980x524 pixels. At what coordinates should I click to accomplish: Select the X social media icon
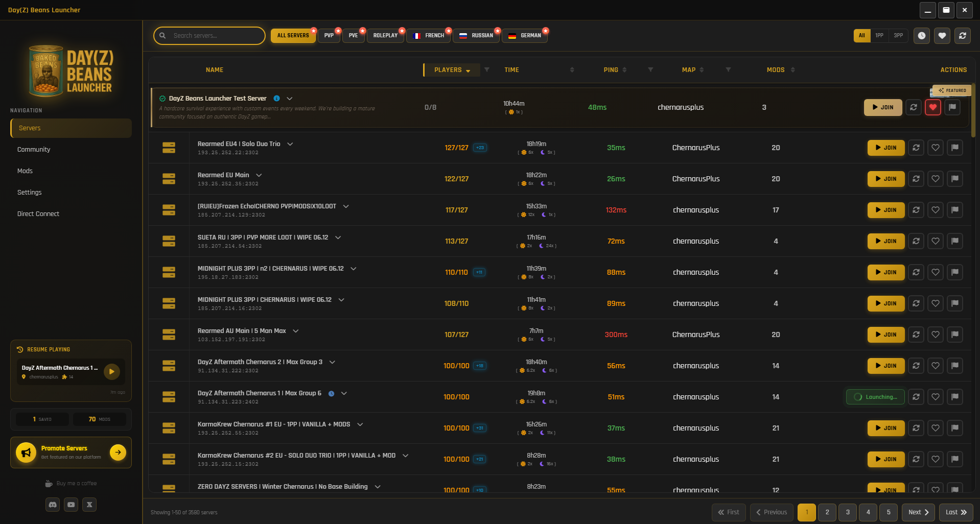89,505
